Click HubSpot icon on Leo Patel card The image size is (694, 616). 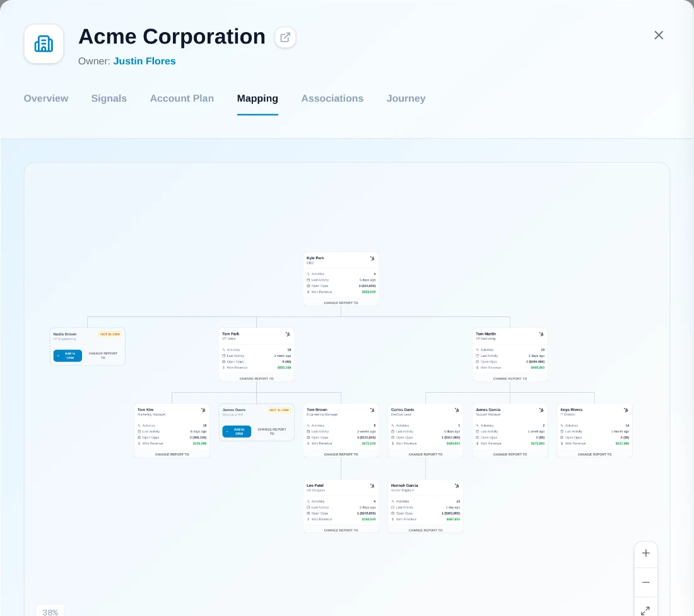click(372, 485)
